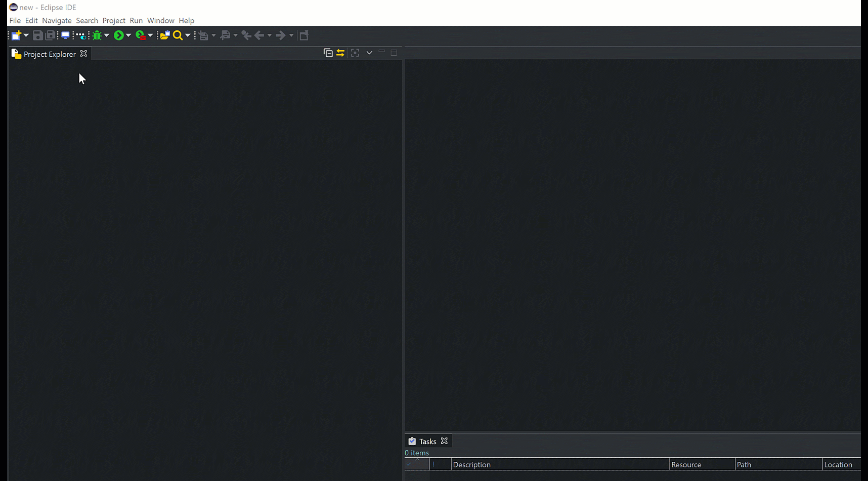Sort tasks by Location column
This screenshot has width=868, height=481.
[842, 465]
